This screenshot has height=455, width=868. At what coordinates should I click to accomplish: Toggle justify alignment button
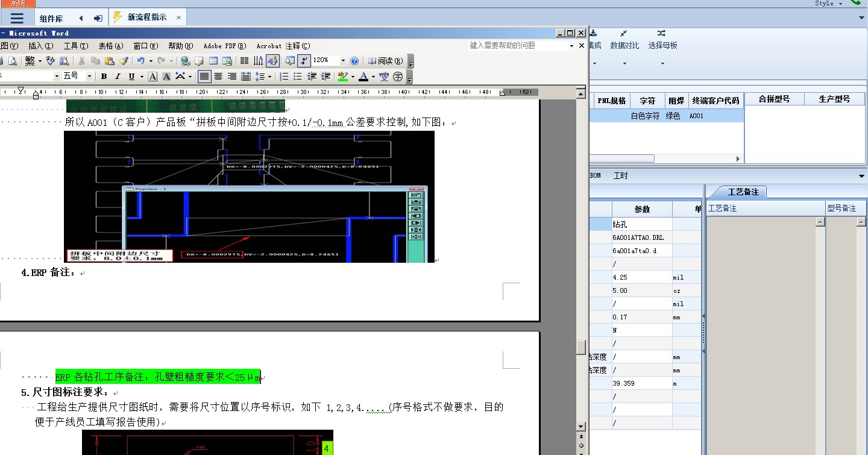tap(204, 77)
